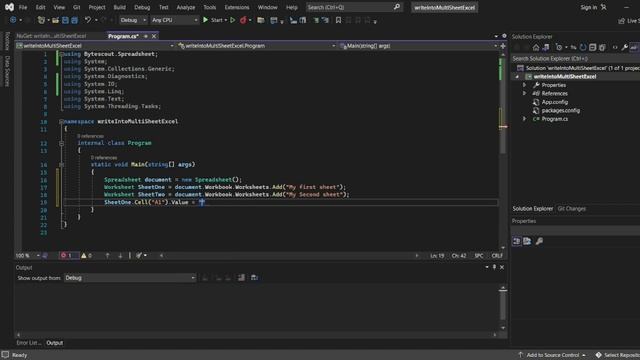Toggle auto-hide pin on Output panel
The width and height of the screenshot is (640, 360).
tap(494, 267)
